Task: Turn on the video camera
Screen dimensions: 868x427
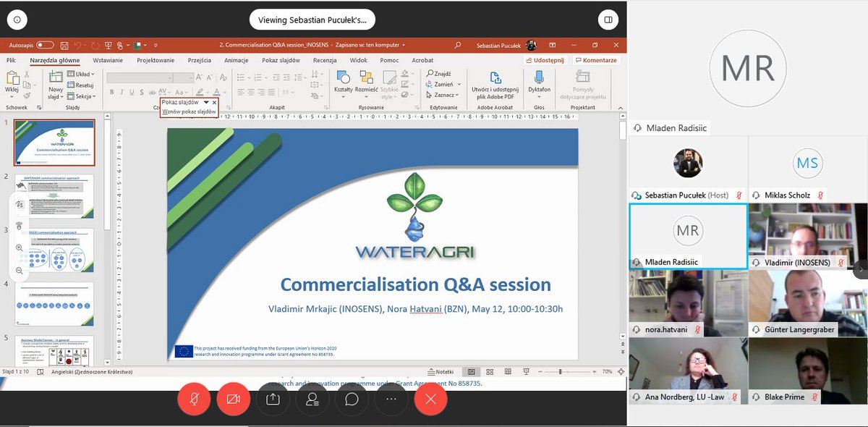Action: click(233, 399)
